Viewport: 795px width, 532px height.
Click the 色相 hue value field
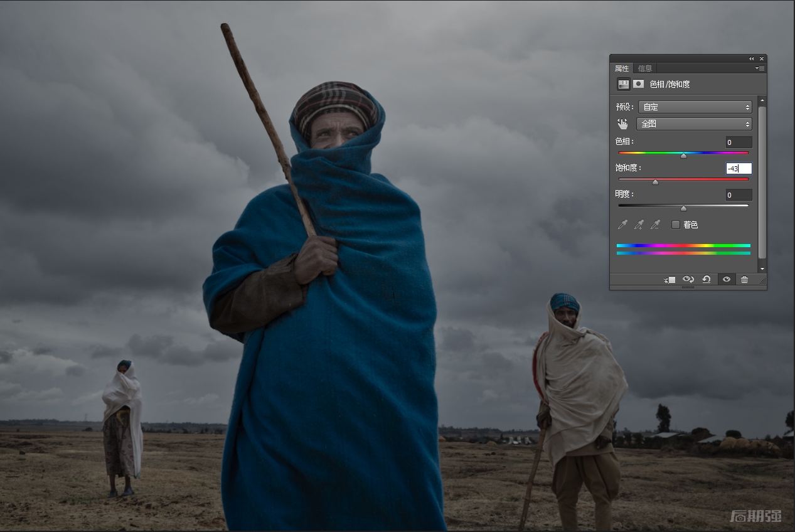tap(739, 142)
